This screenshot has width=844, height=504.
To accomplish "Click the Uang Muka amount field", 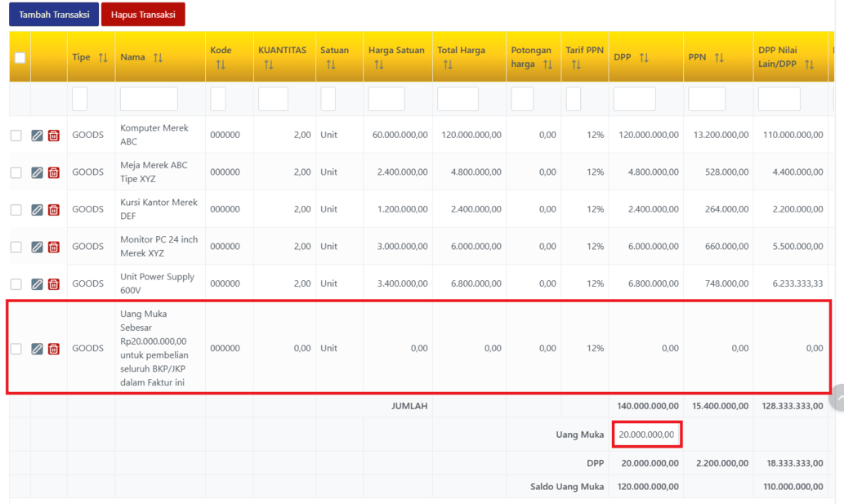I will click(646, 435).
